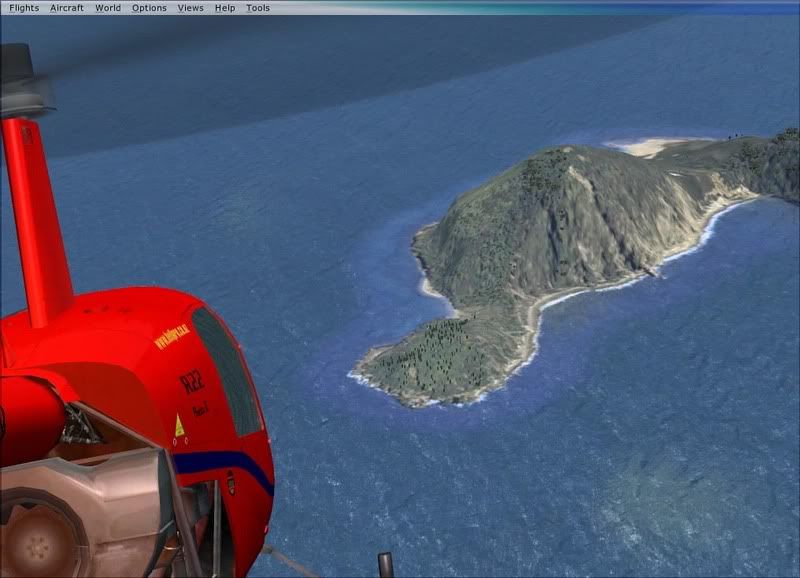Open the Help menu

tap(225, 8)
